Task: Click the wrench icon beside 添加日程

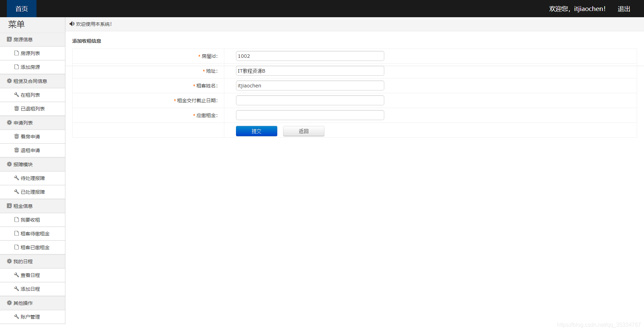Action: [x=17, y=289]
